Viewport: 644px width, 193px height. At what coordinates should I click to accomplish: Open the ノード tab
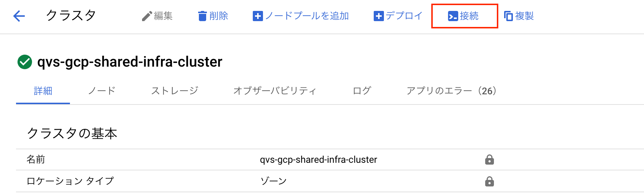[x=102, y=91]
